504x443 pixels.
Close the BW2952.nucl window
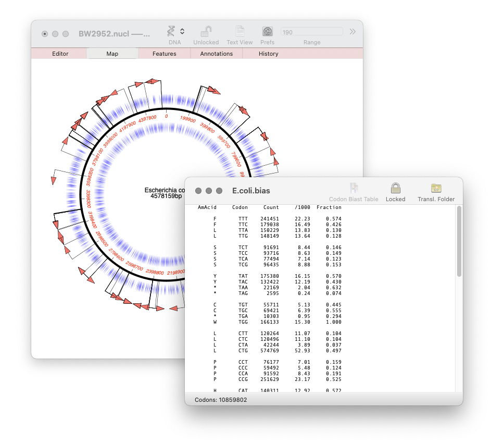click(x=45, y=34)
